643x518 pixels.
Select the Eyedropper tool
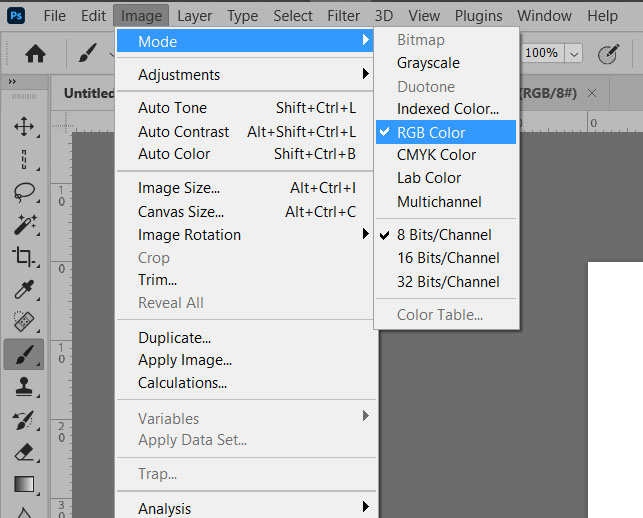tap(24, 289)
